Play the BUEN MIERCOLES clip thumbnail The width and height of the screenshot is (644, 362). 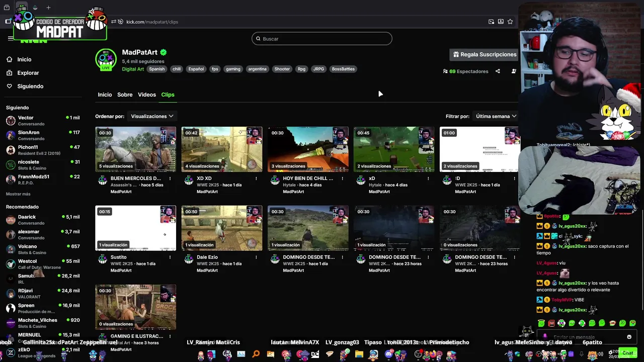click(135, 149)
